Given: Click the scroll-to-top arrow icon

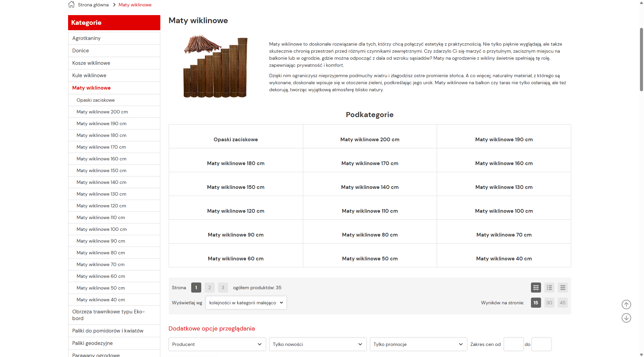Looking at the screenshot, I should point(626,304).
